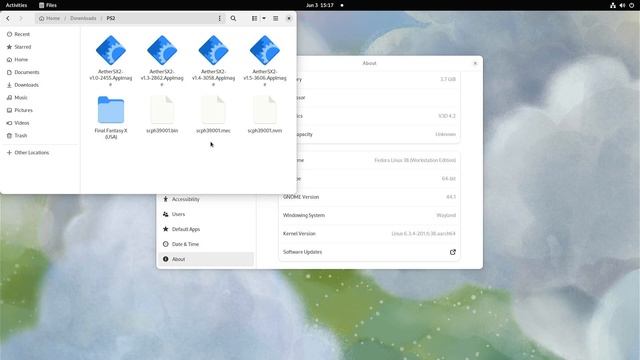The width and height of the screenshot is (640, 360).
Task: Open Other Locations in sidebar
Action: (x=40, y=153)
